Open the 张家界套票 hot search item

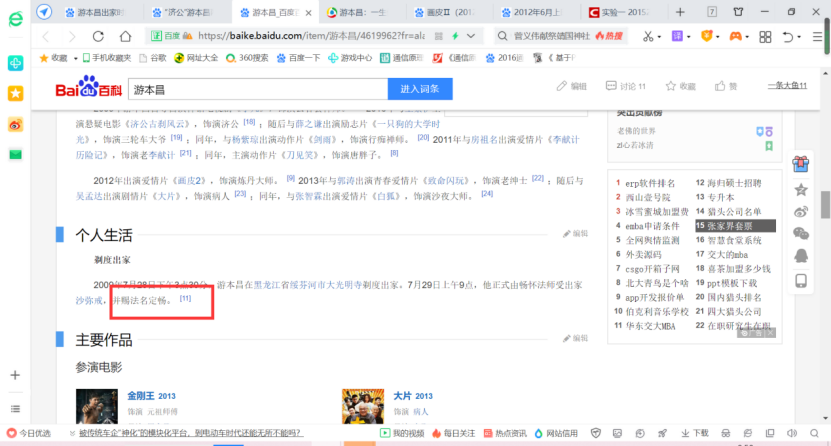[x=735, y=226]
